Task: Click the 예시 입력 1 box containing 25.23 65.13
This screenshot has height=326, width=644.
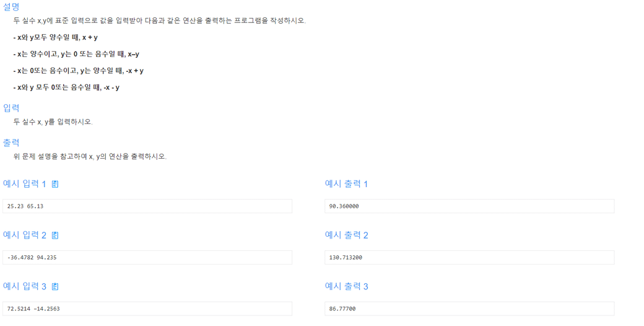Action: click(x=147, y=206)
